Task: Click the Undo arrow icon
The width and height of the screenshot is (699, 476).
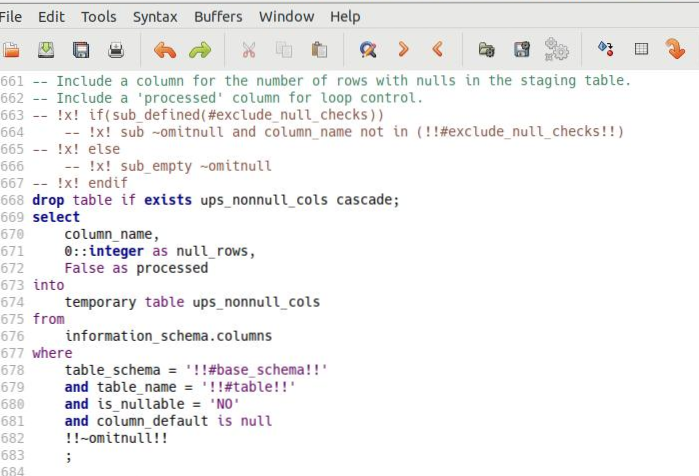Action: 164,49
